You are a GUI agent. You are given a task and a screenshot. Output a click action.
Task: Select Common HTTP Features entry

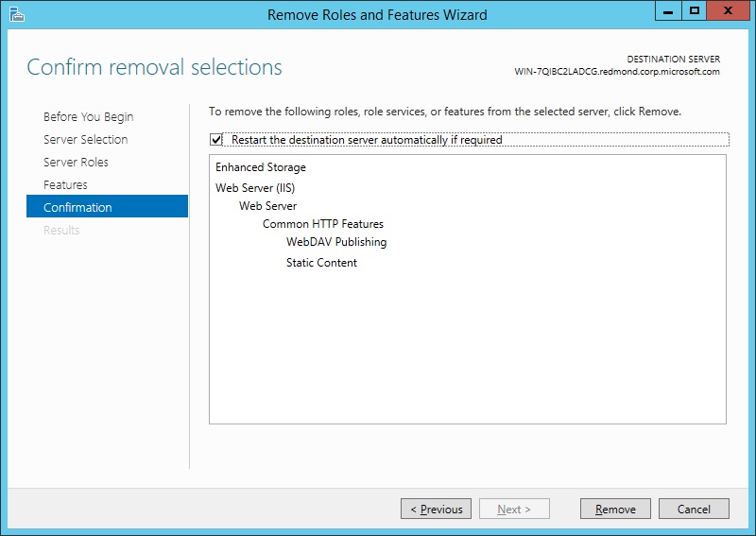click(323, 224)
